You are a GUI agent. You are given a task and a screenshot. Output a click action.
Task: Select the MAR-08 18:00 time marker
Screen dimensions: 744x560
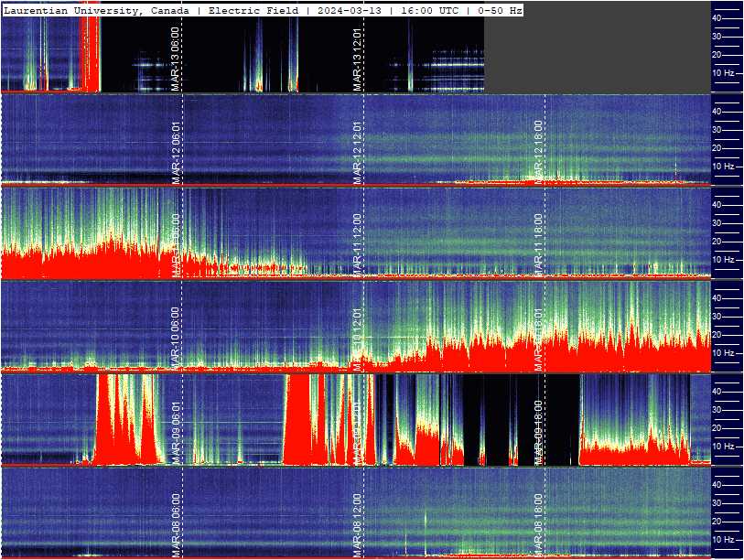(538, 525)
